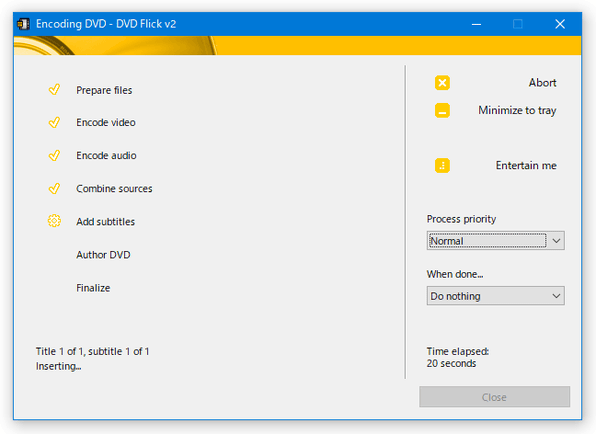596x434 pixels.
Task: Click the Finalize step text
Action: pyautogui.click(x=93, y=288)
